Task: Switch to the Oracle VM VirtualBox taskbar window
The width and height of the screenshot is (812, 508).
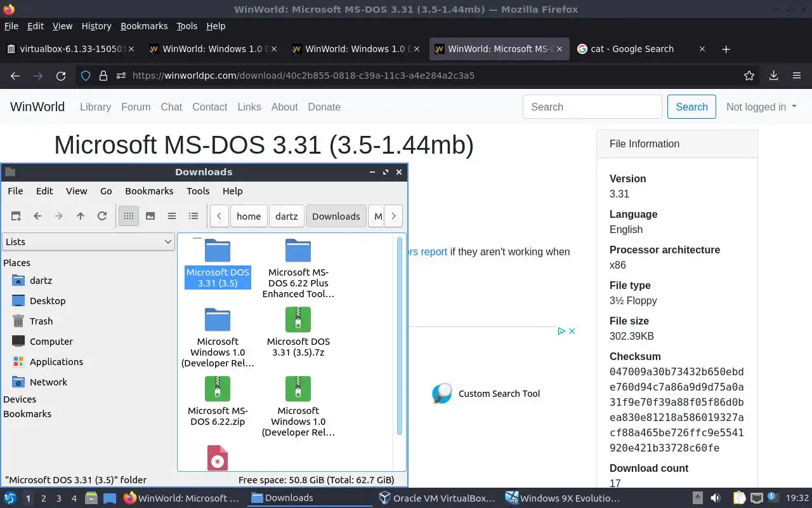Action: 436,498
